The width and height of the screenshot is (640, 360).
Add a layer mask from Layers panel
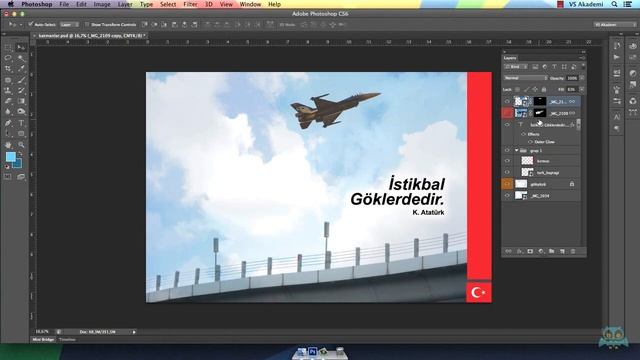(530, 251)
